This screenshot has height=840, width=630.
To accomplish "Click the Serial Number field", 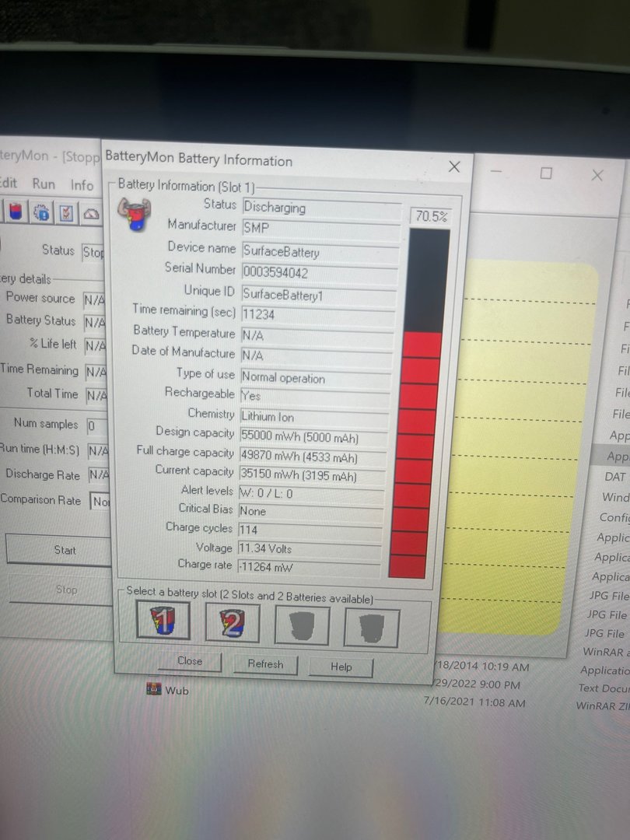I will pyautogui.click(x=320, y=273).
